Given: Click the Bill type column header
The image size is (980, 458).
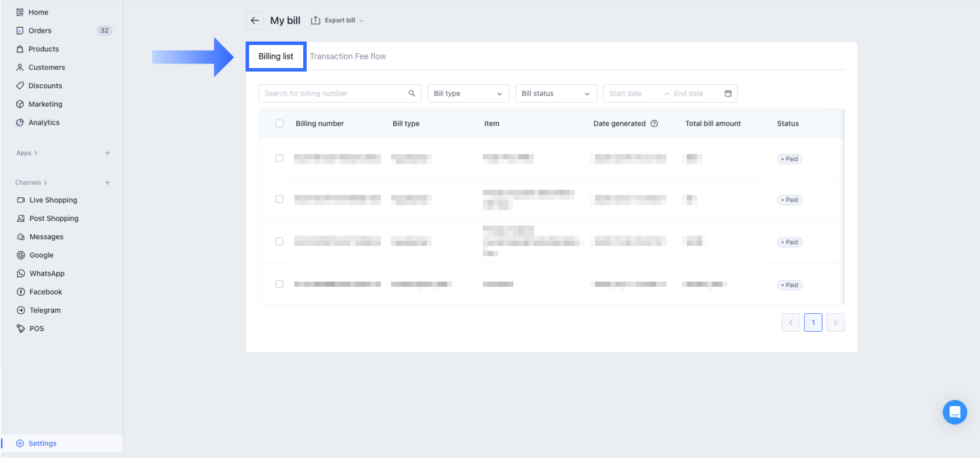Looking at the screenshot, I should (x=406, y=123).
